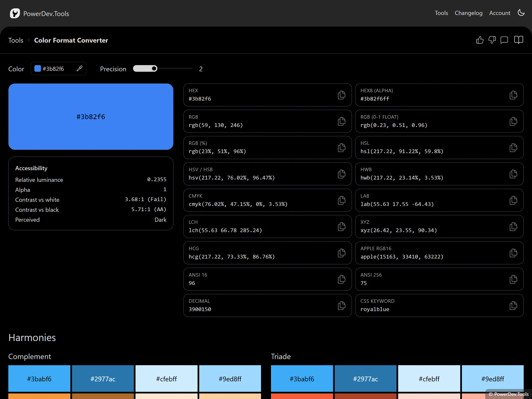The image size is (532, 399).
Task: Copy the DECIMAL value 3900150
Action: (x=341, y=305)
